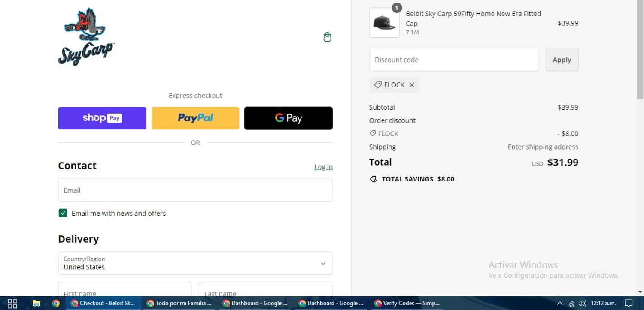This screenshot has width=644, height=310.
Task: Click the Subtotal $39.99 value
Action: pos(568,107)
